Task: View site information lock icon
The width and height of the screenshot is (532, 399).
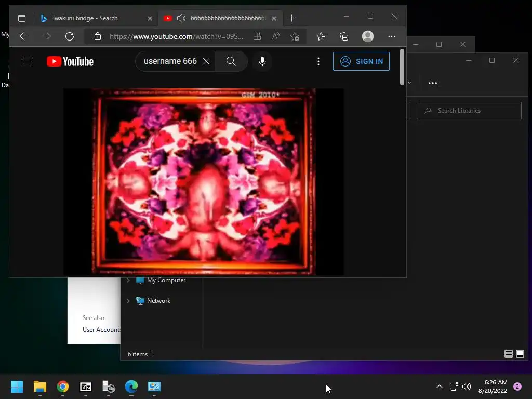Action: coord(97,36)
